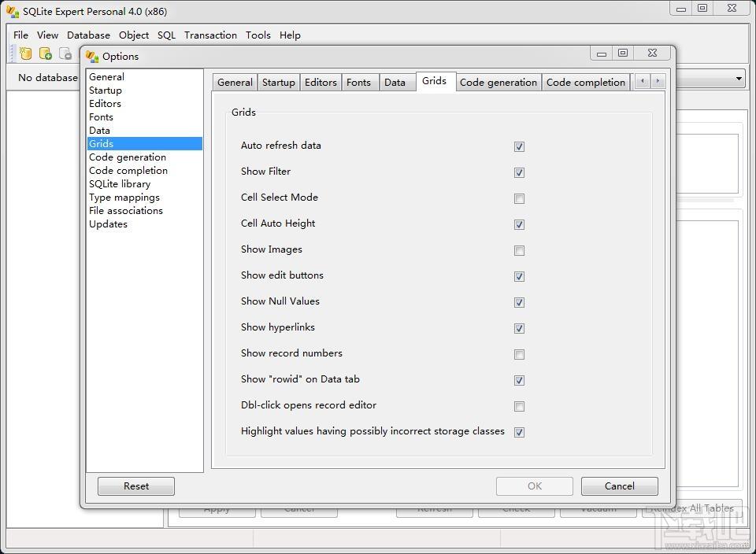
Task: Maximize the Options dialog
Action: point(623,53)
